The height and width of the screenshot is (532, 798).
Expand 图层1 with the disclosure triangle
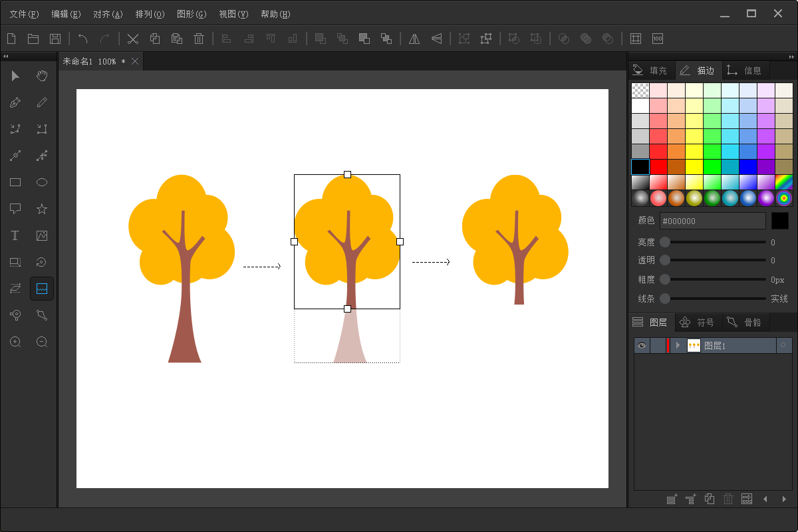[678, 345]
